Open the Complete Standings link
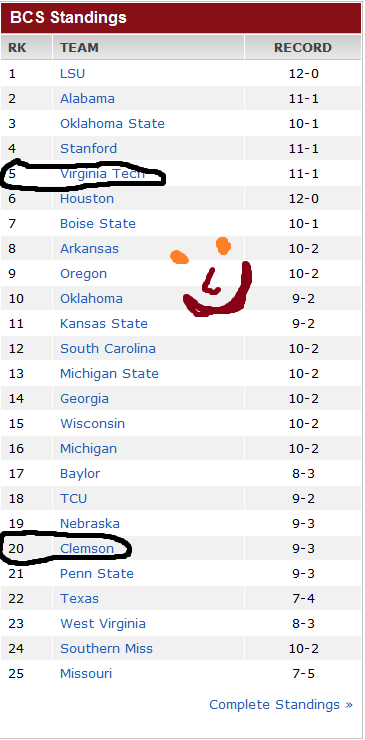The height and width of the screenshot is (740, 365). 281,705
